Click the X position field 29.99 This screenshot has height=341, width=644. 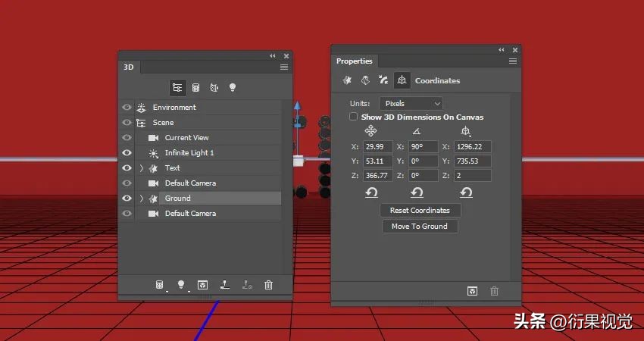pos(378,147)
